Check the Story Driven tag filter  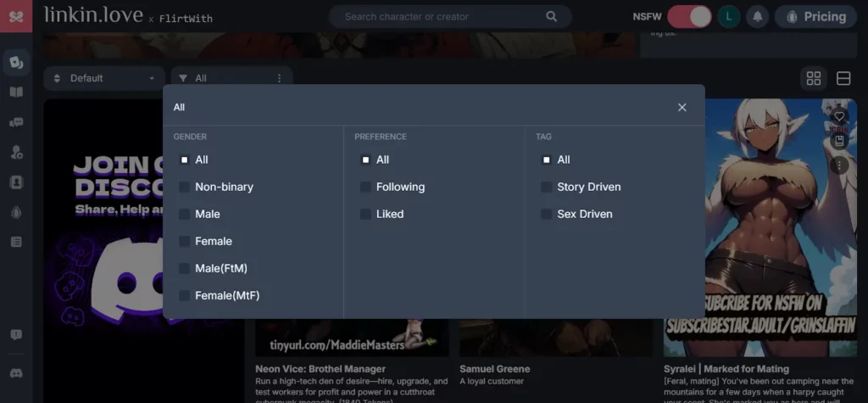click(x=547, y=187)
